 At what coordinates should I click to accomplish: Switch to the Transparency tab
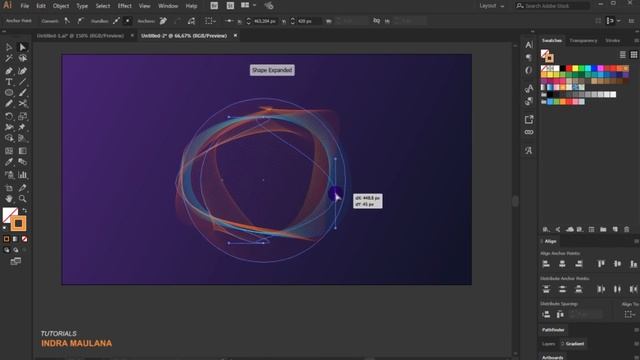[583, 40]
